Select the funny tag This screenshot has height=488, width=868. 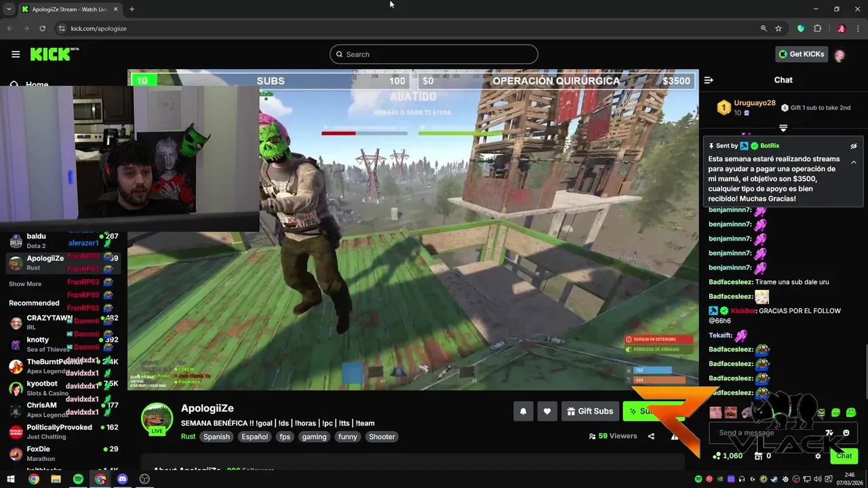[x=347, y=436]
